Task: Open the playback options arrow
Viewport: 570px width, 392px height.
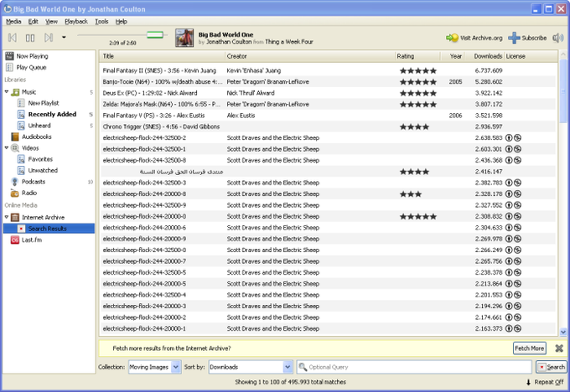Action: [x=64, y=37]
